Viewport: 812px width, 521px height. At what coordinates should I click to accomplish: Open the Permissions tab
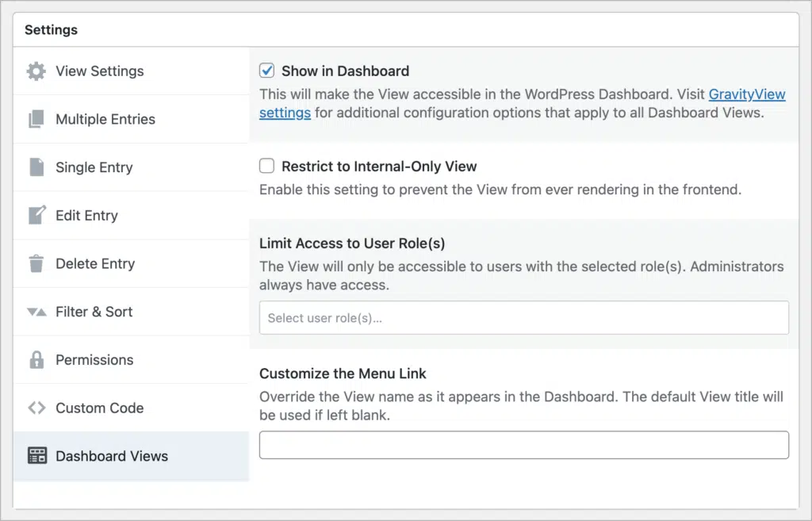(131, 360)
